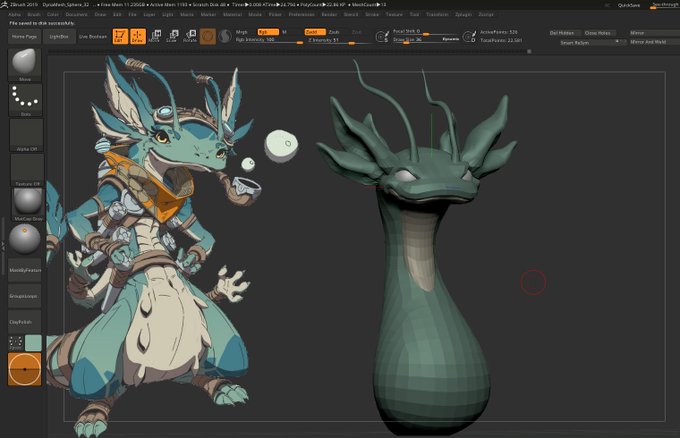Open the Tool menu
This screenshot has height=438, width=680.
click(x=414, y=15)
